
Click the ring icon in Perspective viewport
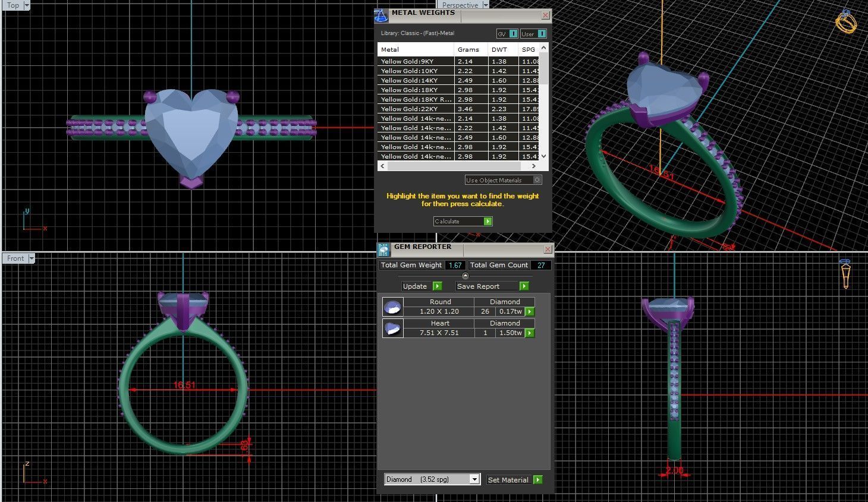846,22
